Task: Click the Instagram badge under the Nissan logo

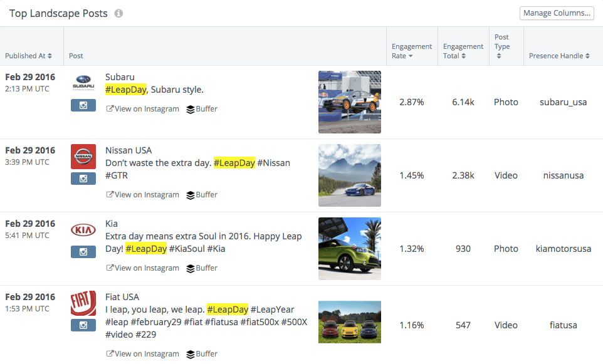Action: coord(83,179)
